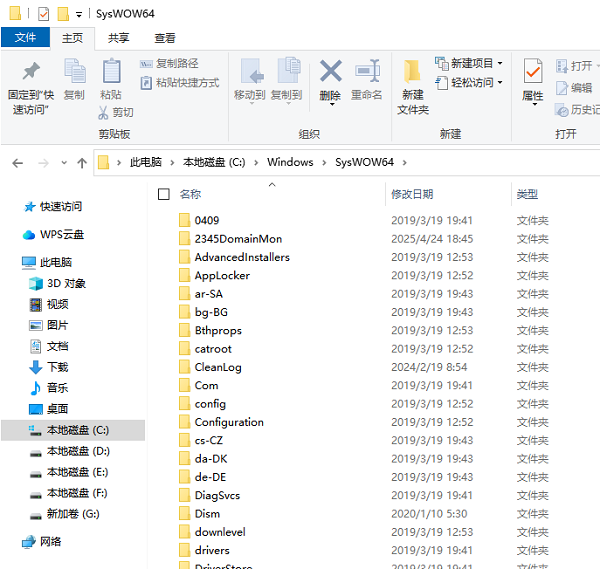
Task: Click Paste Shortcut option
Action: 180,83
